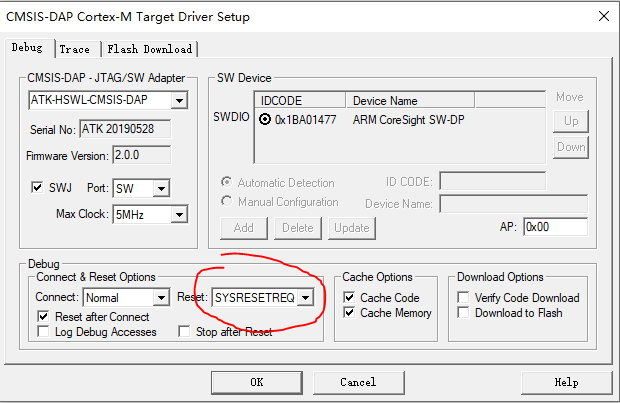Enable Stop after Reset checkbox
This screenshot has height=403, width=620.
click(184, 331)
